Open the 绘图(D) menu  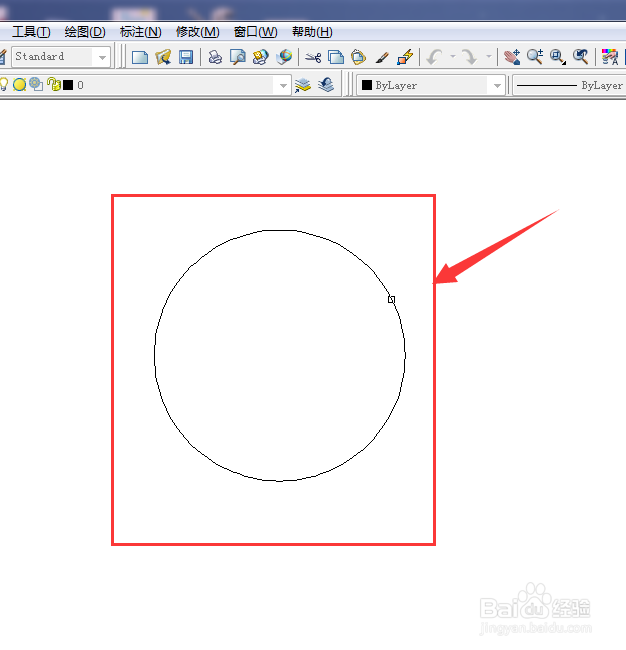click(x=85, y=32)
